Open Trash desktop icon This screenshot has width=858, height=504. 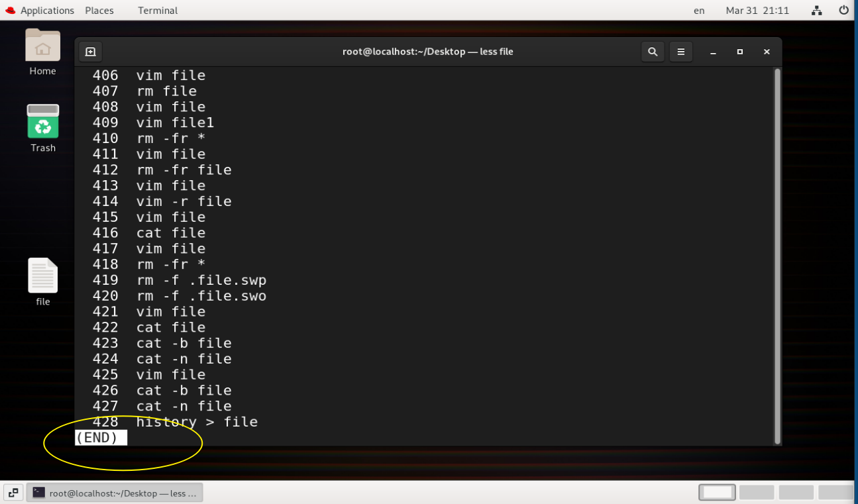tap(42, 128)
